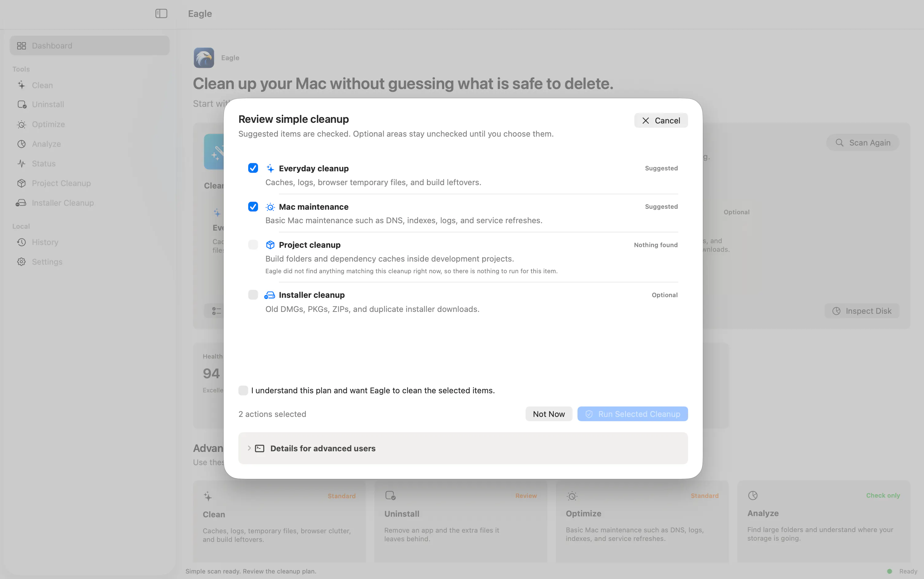Click the Not Now button

coord(549,414)
